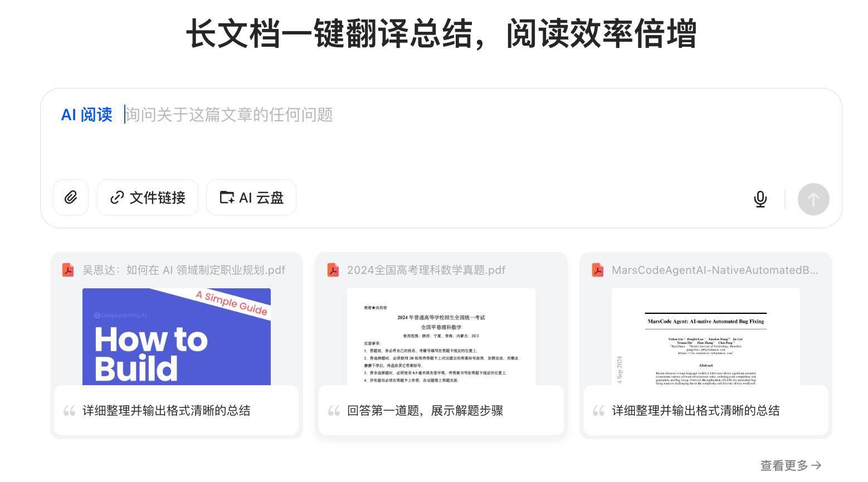Click the send arrow button

[813, 199]
